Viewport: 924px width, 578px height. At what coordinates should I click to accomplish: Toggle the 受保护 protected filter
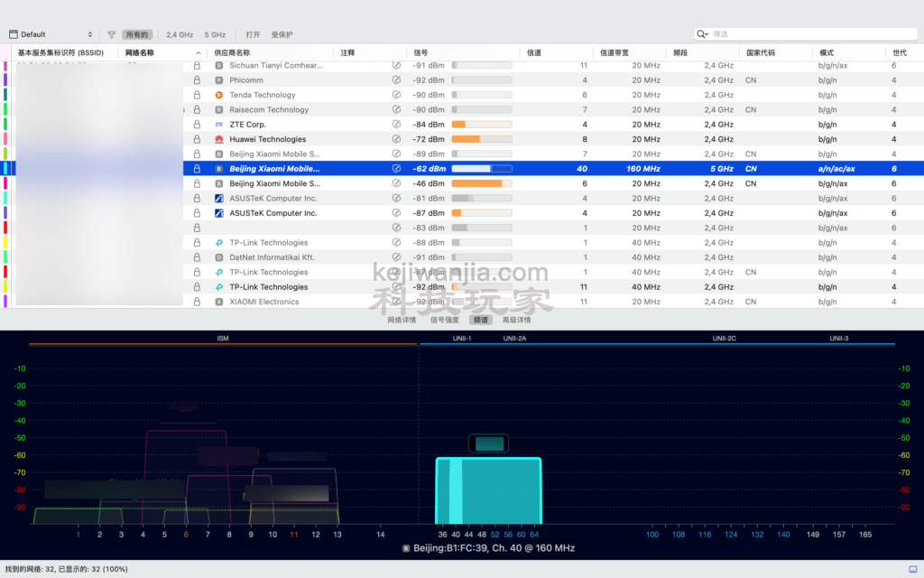tap(282, 35)
